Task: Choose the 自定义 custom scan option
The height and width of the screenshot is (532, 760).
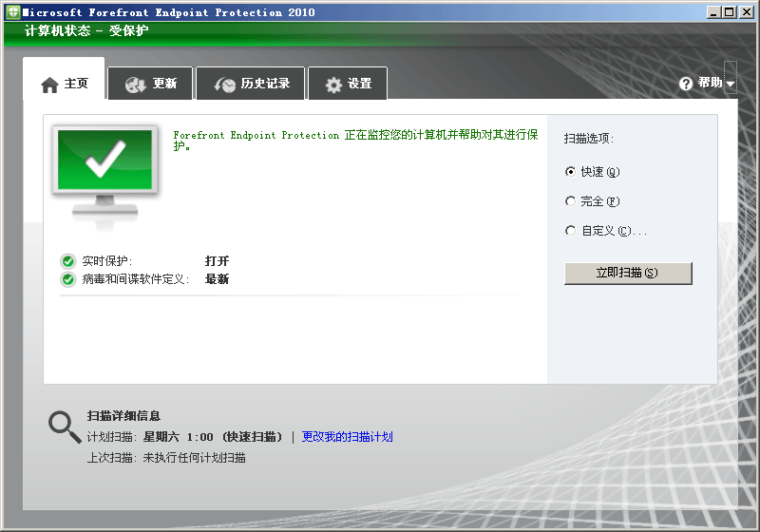Action: (x=570, y=231)
